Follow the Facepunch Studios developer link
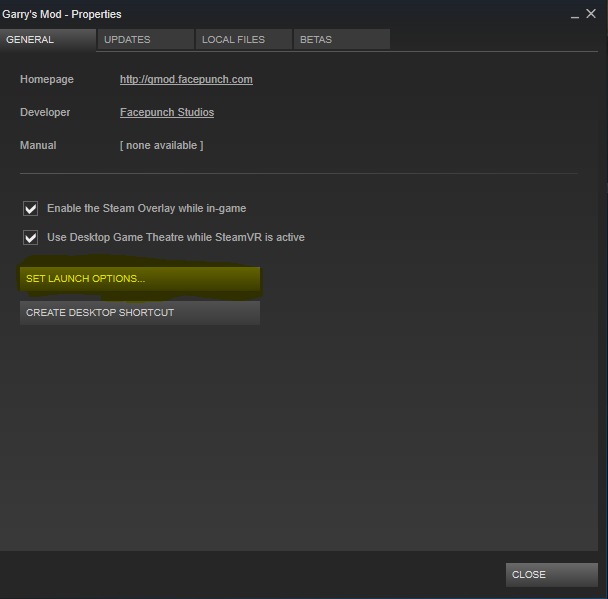 pos(167,112)
